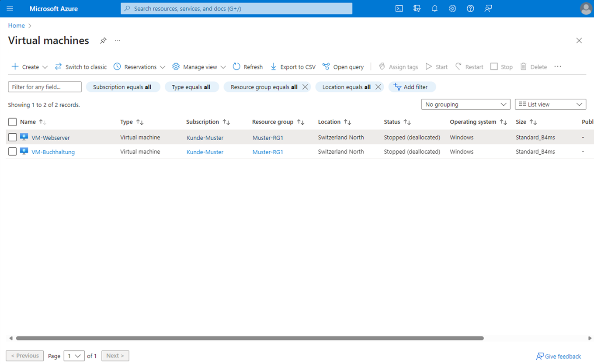594x364 pixels.
Task: Click the Stop command
Action: click(x=502, y=67)
